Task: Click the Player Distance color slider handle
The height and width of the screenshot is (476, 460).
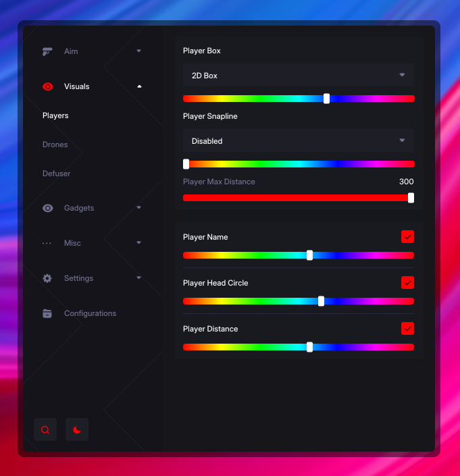Action: tap(309, 347)
